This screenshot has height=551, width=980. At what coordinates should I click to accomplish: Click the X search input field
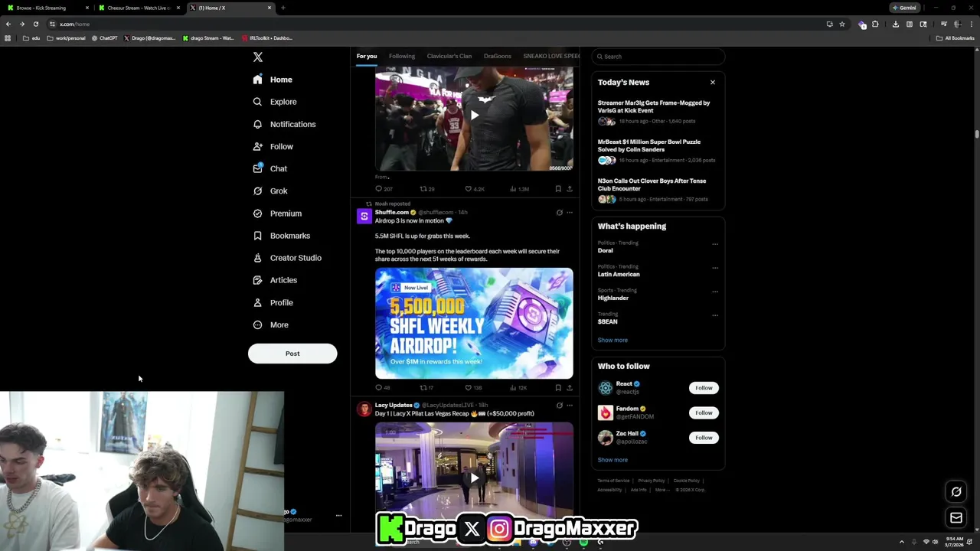coord(658,57)
